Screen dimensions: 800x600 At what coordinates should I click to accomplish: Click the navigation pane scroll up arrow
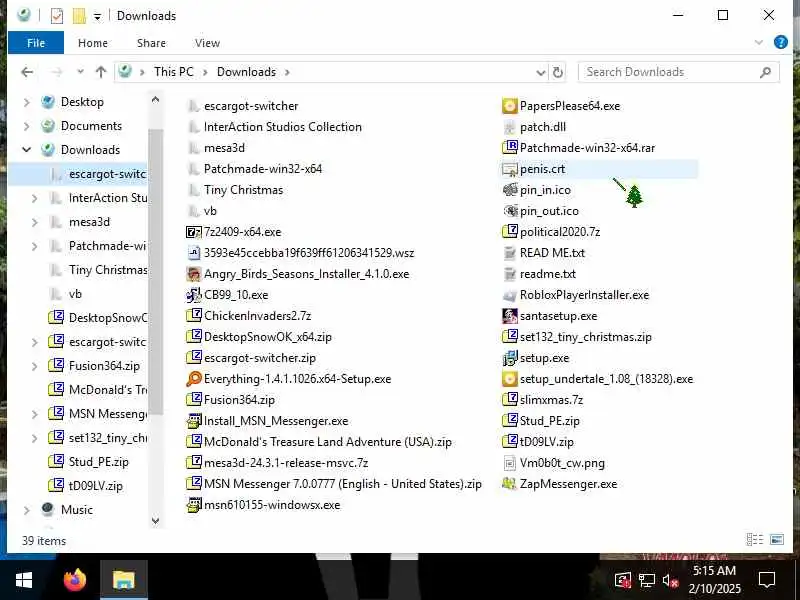click(x=156, y=99)
